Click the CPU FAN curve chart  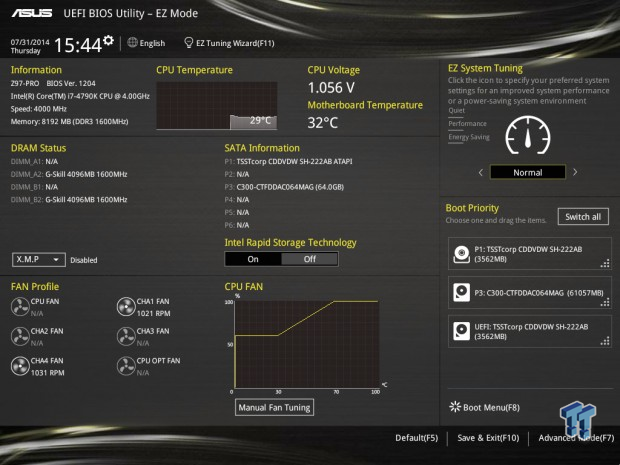point(307,344)
